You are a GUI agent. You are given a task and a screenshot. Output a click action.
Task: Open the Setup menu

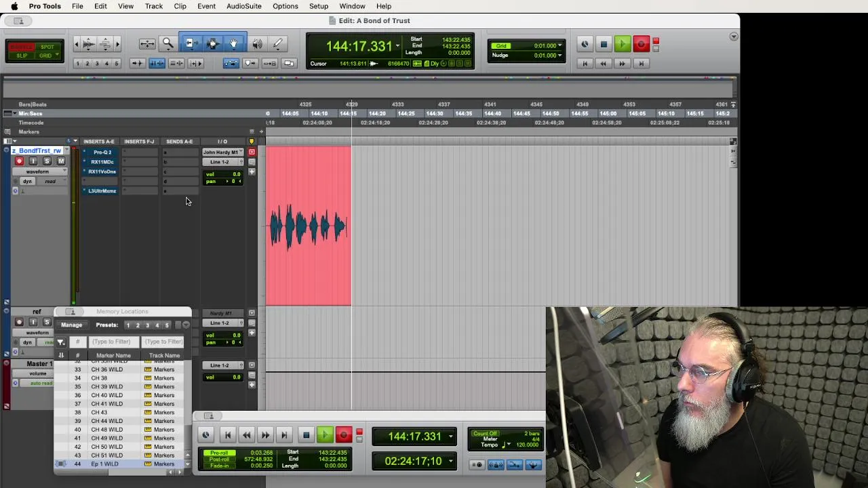point(319,6)
